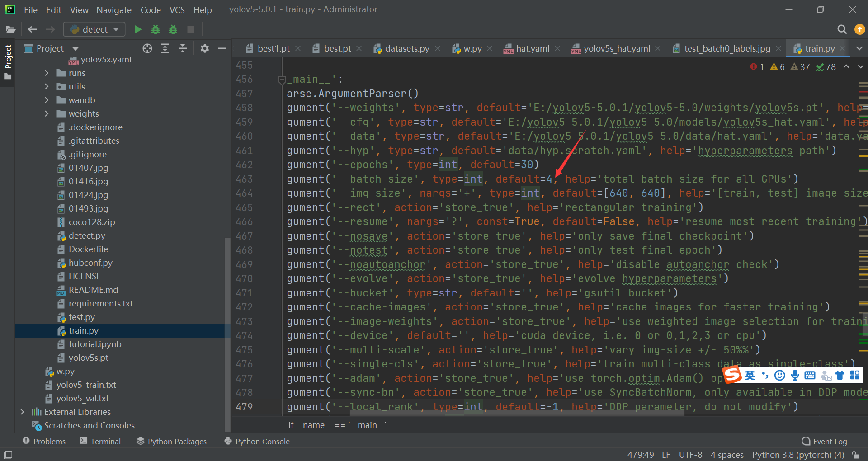Click the error count indicator
868x461 pixels.
tap(757, 67)
